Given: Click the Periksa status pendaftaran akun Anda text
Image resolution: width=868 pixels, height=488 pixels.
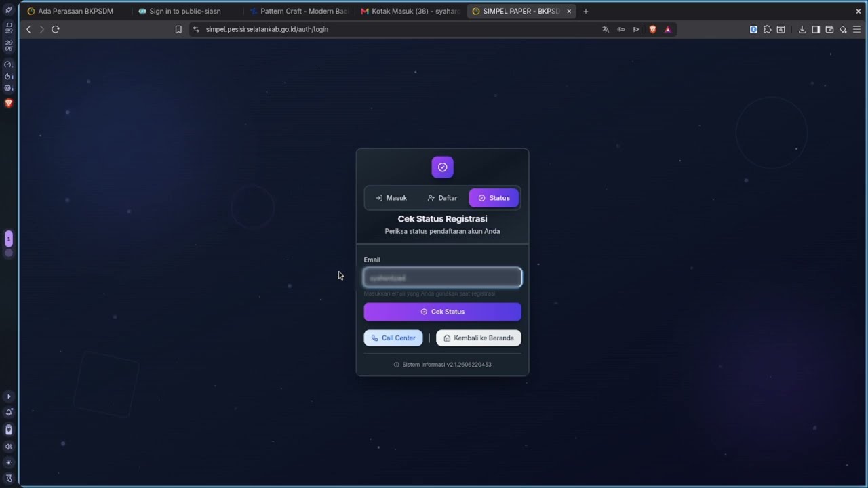Looking at the screenshot, I should (442, 231).
